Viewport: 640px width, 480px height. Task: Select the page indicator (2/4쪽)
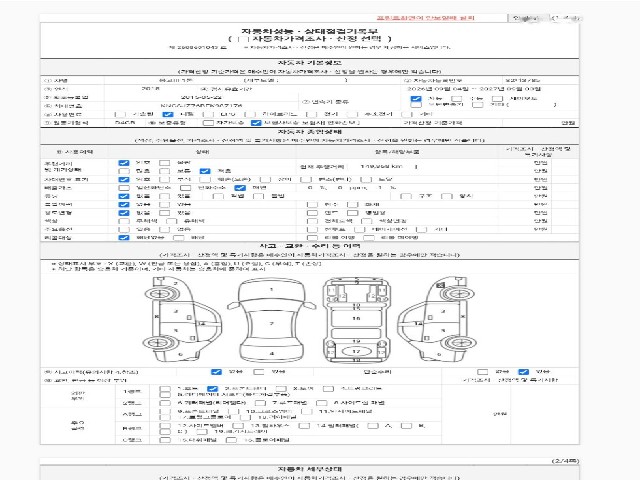pyautogui.click(x=565, y=460)
